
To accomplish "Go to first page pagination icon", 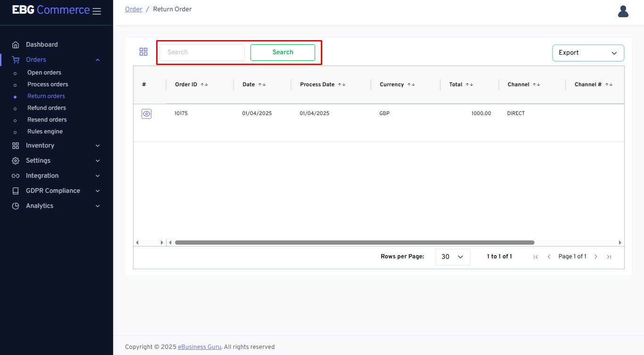I will pyautogui.click(x=535, y=257).
